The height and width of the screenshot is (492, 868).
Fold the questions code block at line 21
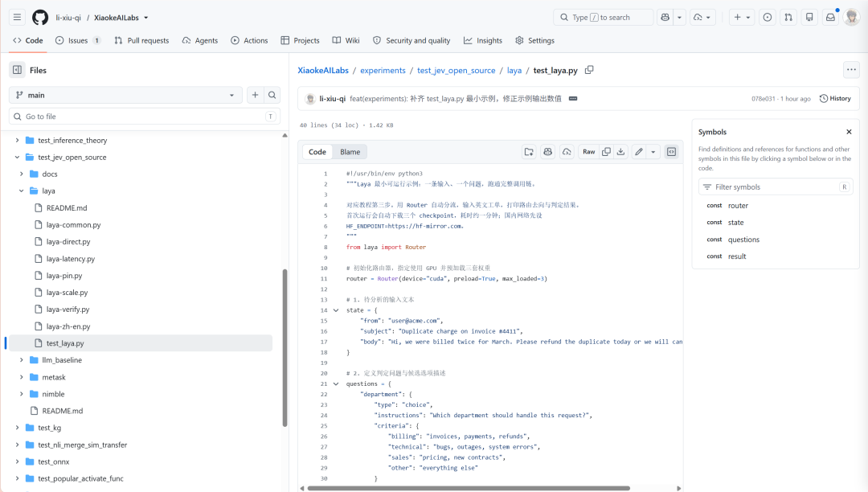coord(336,383)
